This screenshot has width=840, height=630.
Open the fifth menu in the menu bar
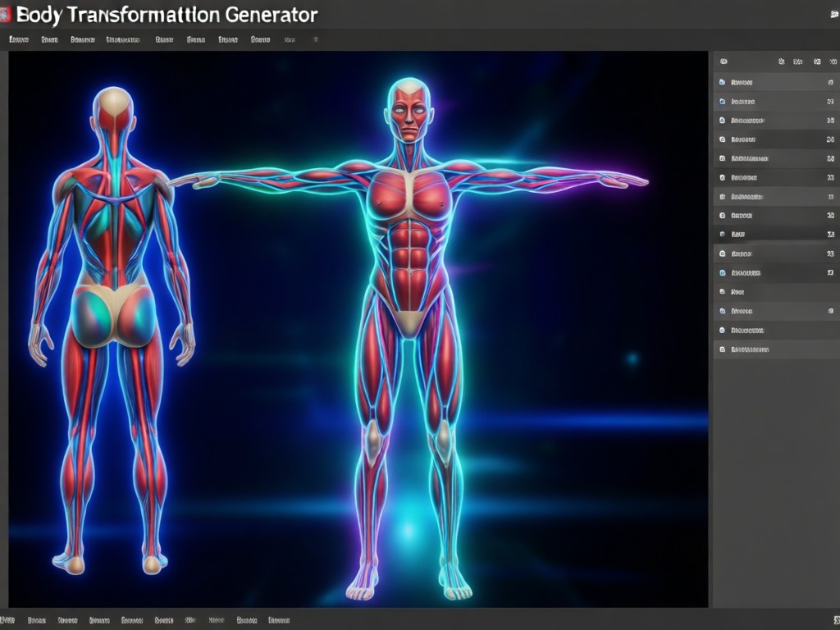pos(164,39)
